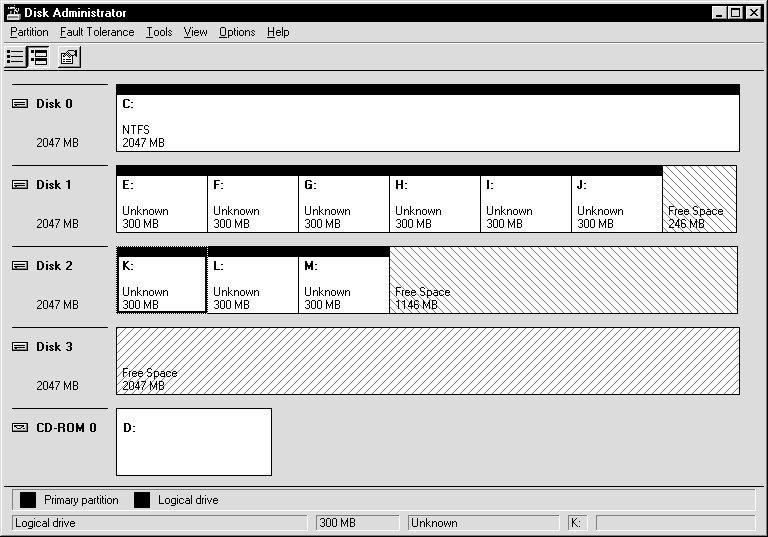The width and height of the screenshot is (768, 537).
Task: Select the 1146 MB free space
Action: point(563,280)
